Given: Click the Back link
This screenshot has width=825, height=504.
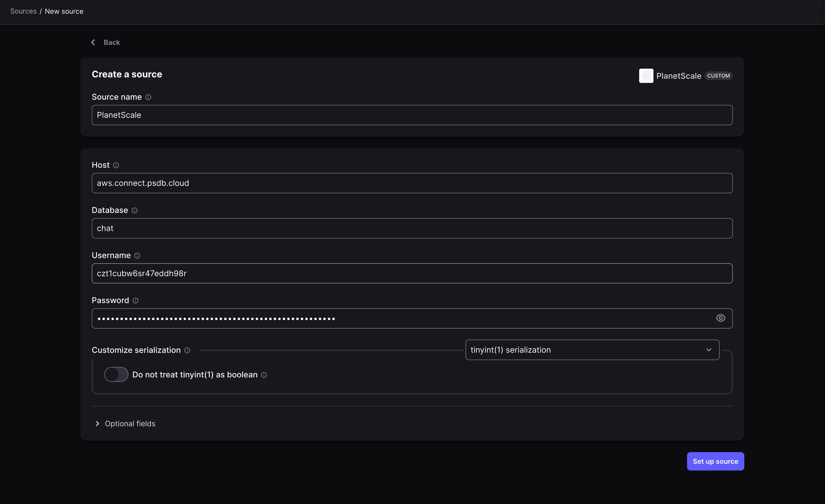Looking at the screenshot, I should tap(112, 43).
